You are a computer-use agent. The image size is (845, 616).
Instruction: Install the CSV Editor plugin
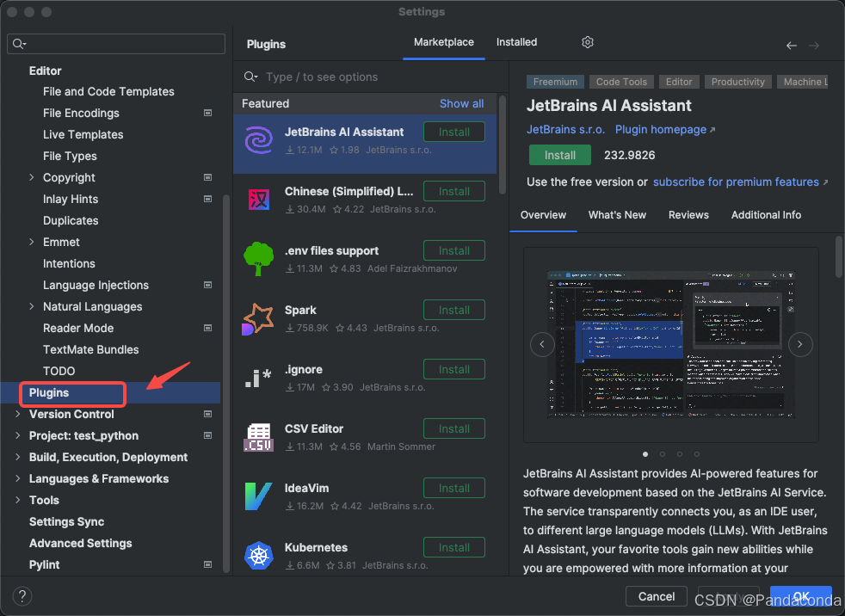(x=453, y=429)
